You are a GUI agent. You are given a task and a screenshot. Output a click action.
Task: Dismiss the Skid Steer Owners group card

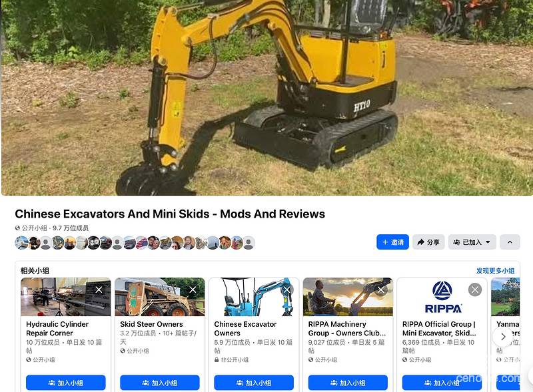pos(193,290)
